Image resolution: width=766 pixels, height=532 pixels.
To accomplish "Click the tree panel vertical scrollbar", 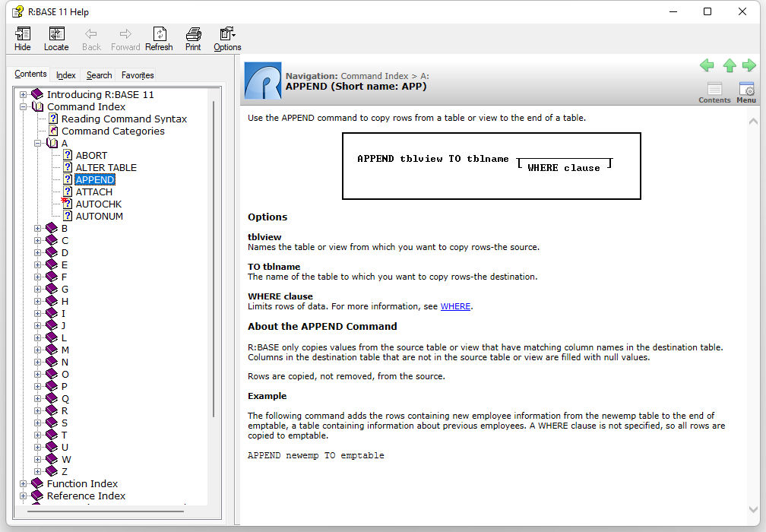I will coord(214,259).
